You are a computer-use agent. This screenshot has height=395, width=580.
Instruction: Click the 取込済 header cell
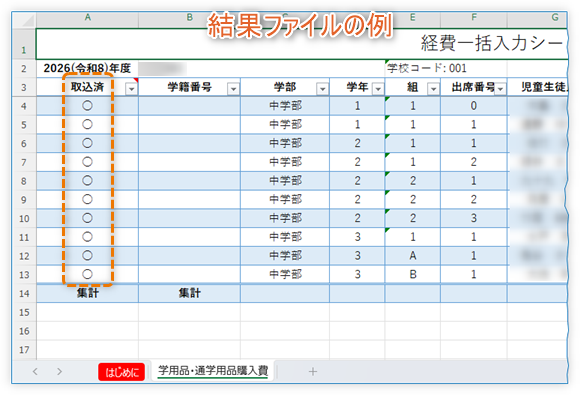click(87, 87)
